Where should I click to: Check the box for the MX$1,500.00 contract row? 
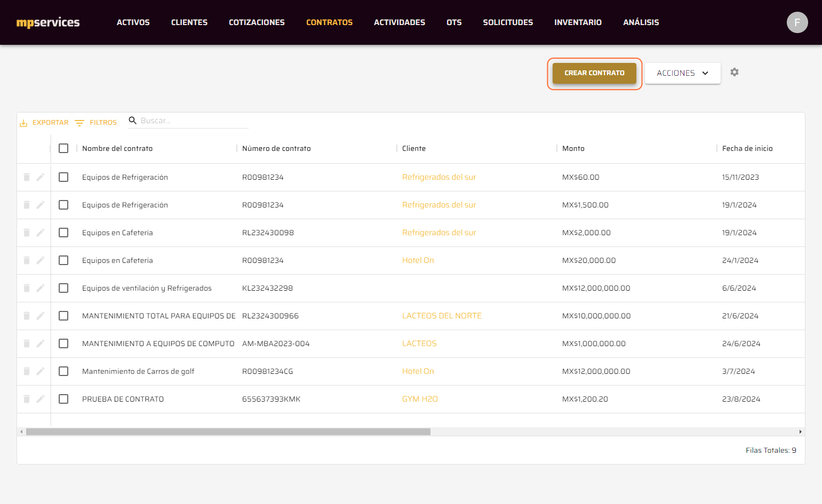63,205
